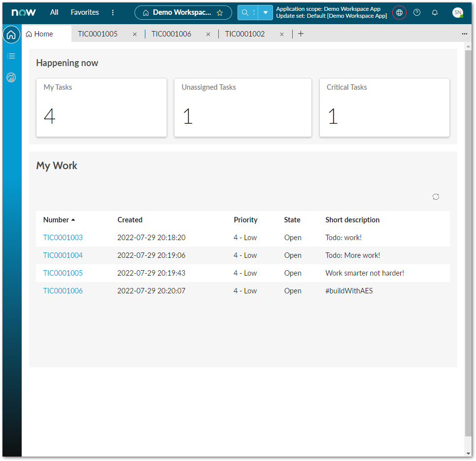
Task: Open the SN user avatar menu
Action: [x=458, y=12]
